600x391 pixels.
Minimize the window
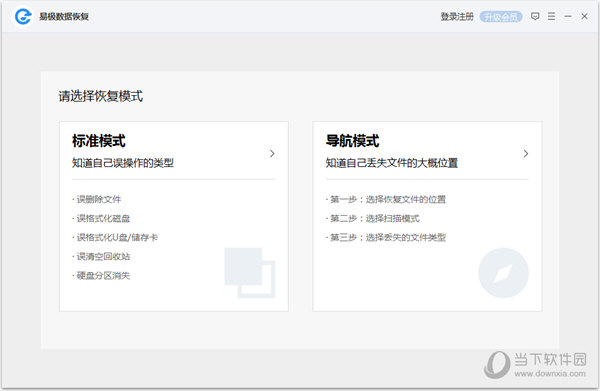tap(568, 16)
